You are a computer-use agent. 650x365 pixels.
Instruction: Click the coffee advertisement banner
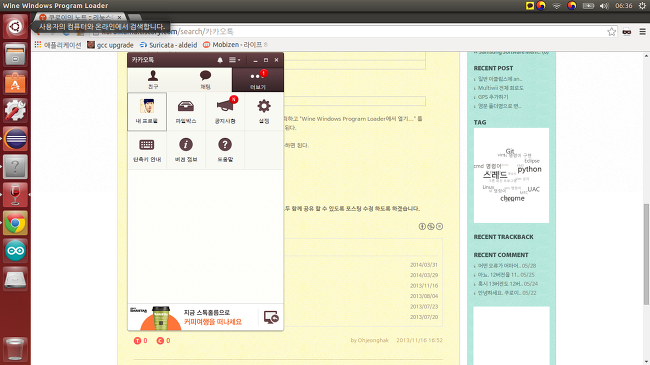(192, 317)
